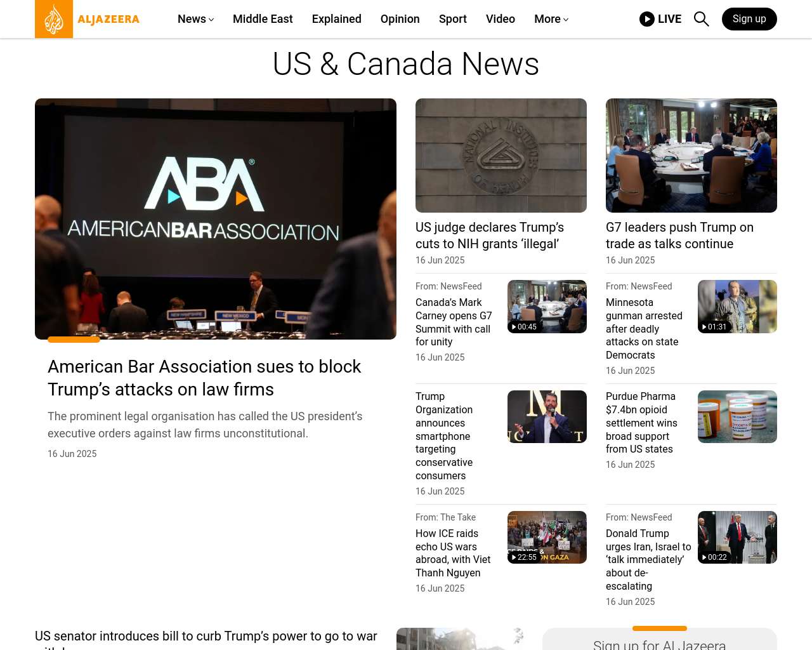The image size is (812, 650).
Task: Go to the Explained section
Action: point(337,19)
